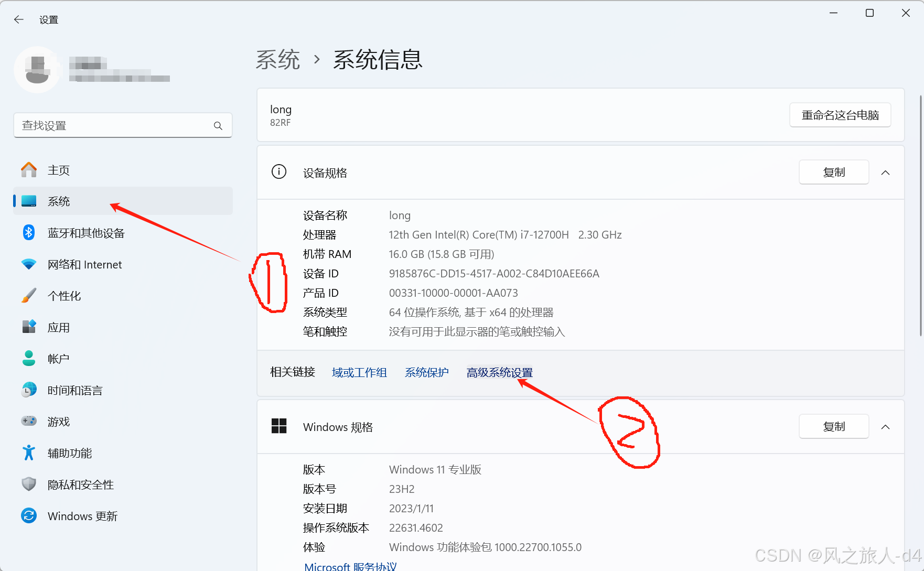Click the search magnifier icon

click(x=218, y=126)
